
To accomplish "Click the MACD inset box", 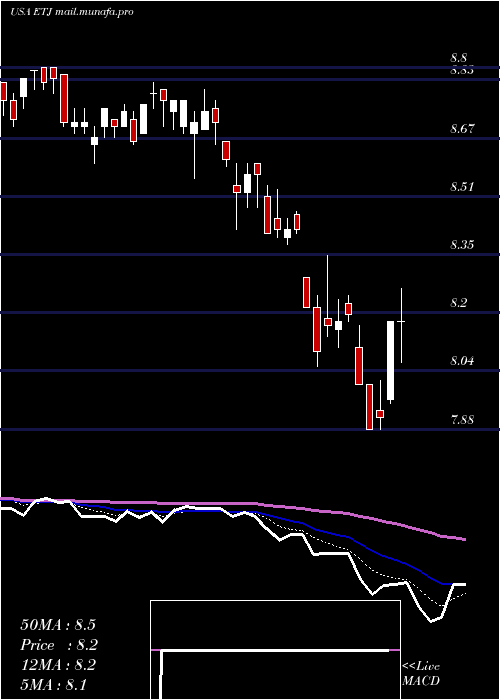I will [x=275, y=650].
